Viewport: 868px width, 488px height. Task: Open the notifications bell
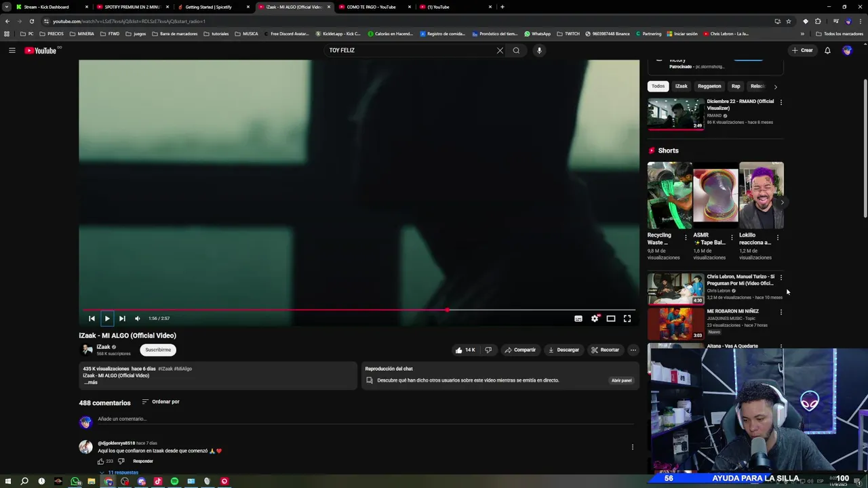click(827, 50)
